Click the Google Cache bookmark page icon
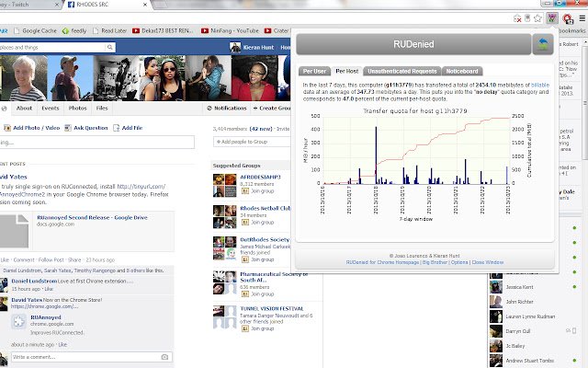Viewport: 588px width, 368px height. coord(17,30)
